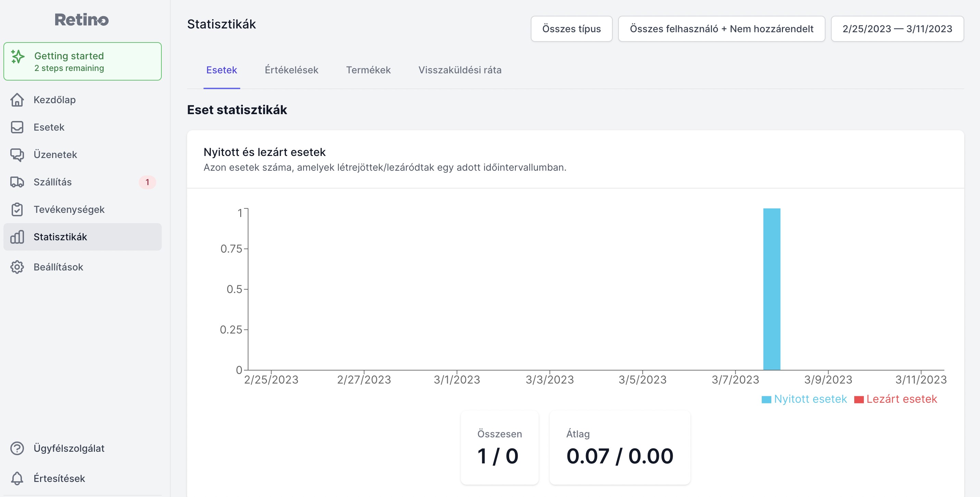980x497 pixels.
Task: Toggle Lezárt esetek legend label
Action: (902, 399)
